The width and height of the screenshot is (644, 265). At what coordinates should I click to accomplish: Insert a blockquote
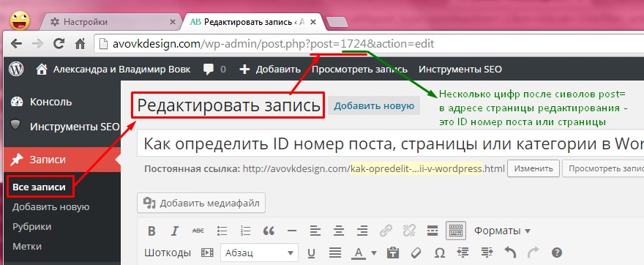tap(269, 231)
